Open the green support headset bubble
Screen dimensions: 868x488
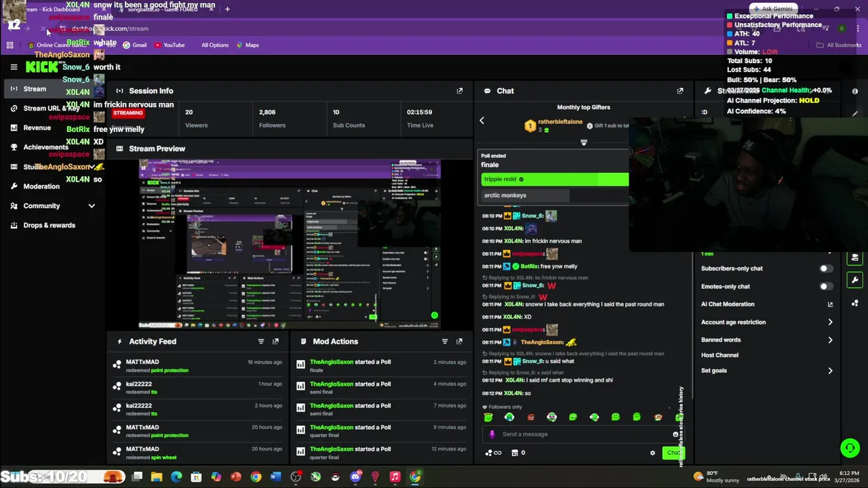(850, 448)
